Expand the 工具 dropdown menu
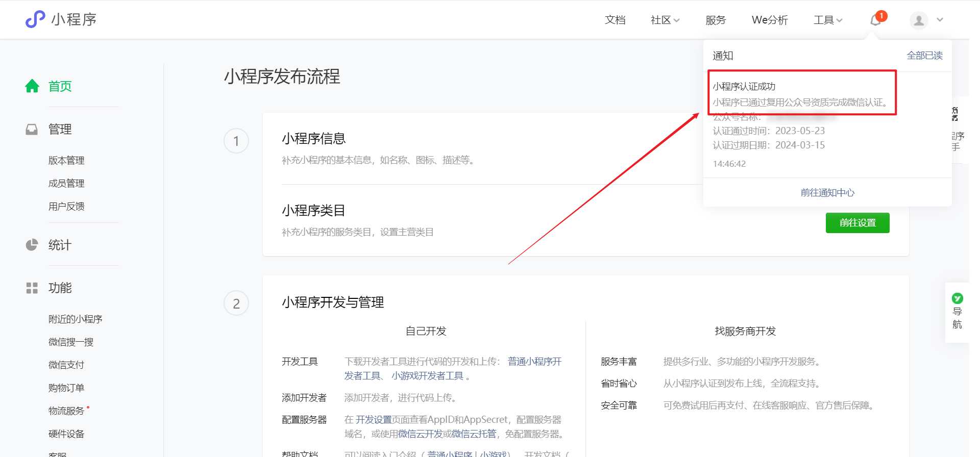 828,20
